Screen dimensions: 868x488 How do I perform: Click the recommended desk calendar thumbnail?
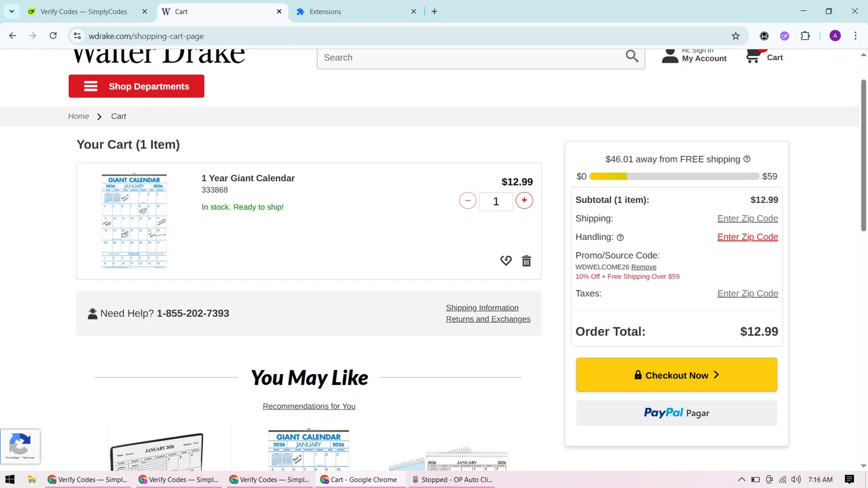pos(157,451)
